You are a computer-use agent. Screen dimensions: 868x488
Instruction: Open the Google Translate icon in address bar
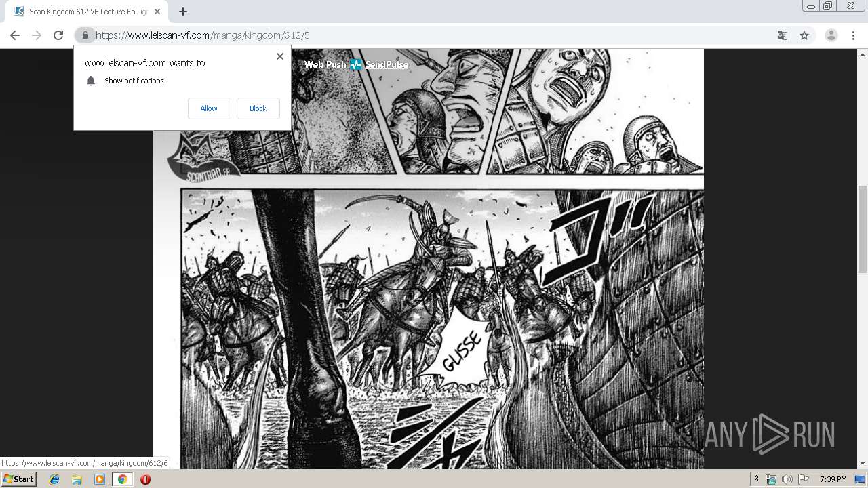pyautogui.click(x=783, y=35)
